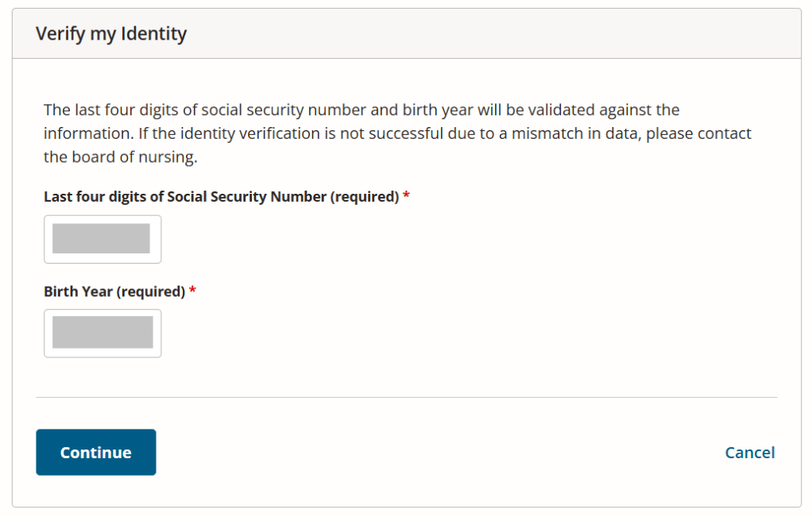
Task: Click the gray masked value in Birth Year field
Action: coord(102,333)
